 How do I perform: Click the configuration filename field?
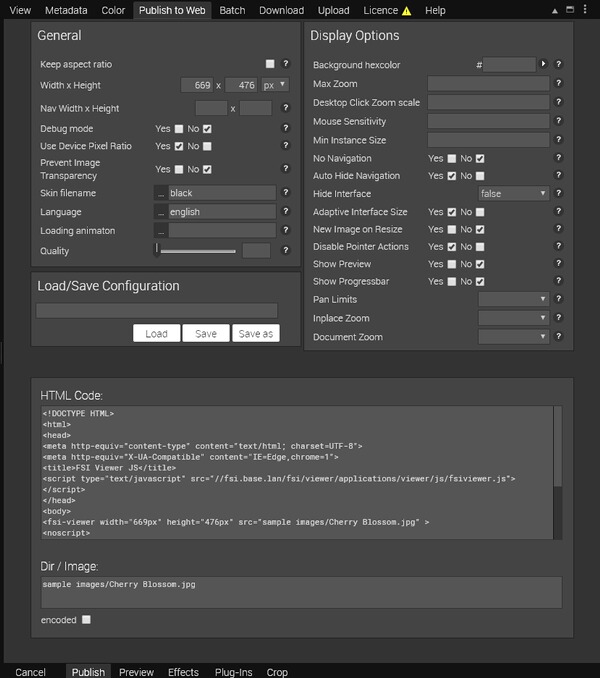click(156, 310)
